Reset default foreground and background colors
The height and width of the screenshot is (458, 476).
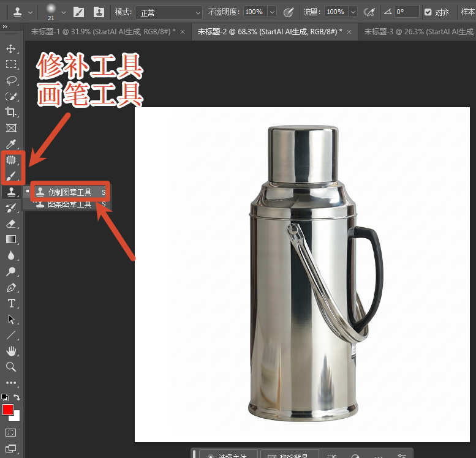pos(5,397)
